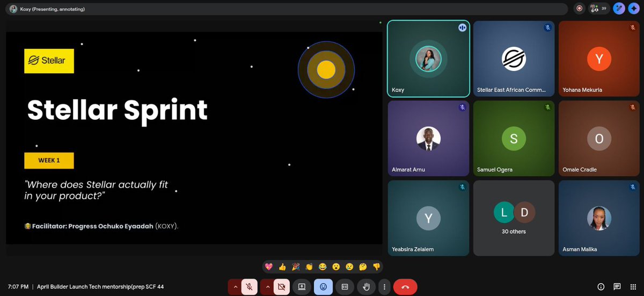This screenshot has width=644, height=296.
Task: Click the WEEK 1 yellow badge
Action: [x=49, y=161]
